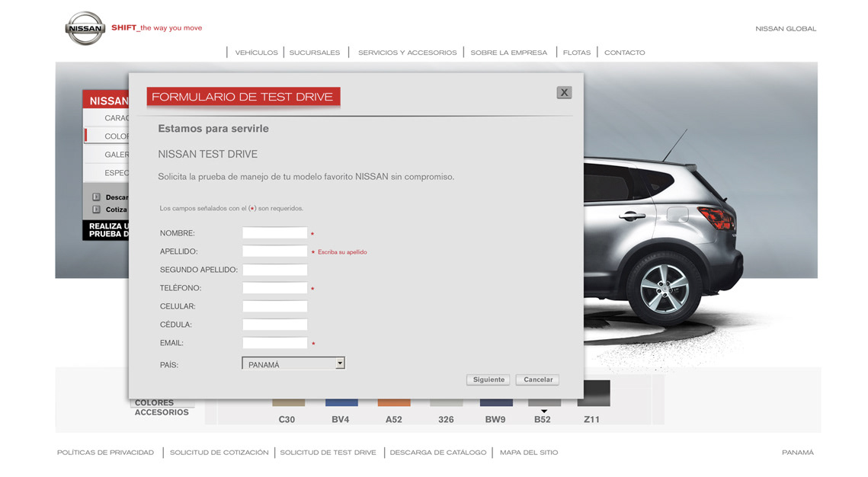The height and width of the screenshot is (477, 868).
Task: Click the REALIZA UNA PRUEBA banner in sidebar
Action: (x=106, y=230)
